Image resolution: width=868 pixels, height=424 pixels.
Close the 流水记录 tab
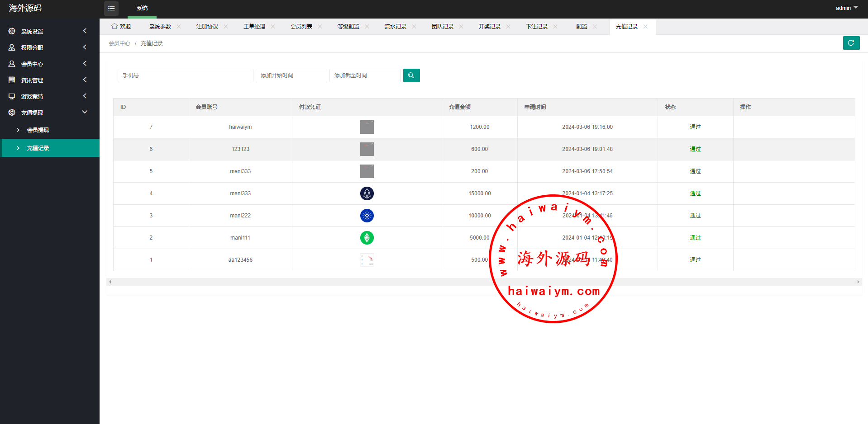click(414, 27)
